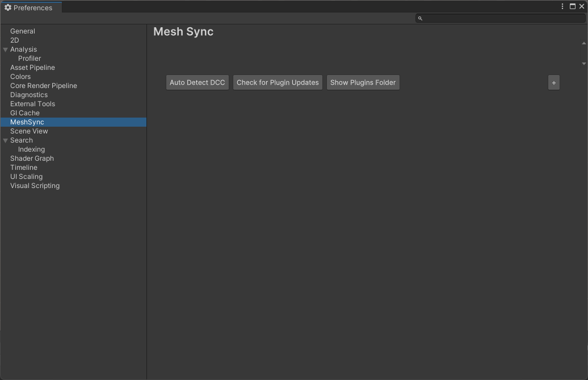This screenshot has height=380, width=588.
Task: Collapse the Analysis category arrow
Action: click(x=5, y=49)
